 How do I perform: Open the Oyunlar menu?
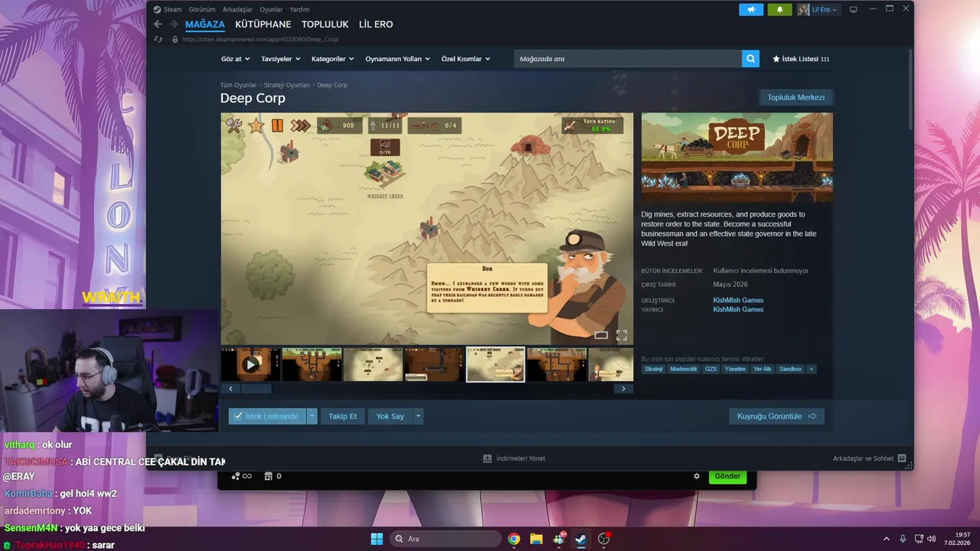[271, 9]
